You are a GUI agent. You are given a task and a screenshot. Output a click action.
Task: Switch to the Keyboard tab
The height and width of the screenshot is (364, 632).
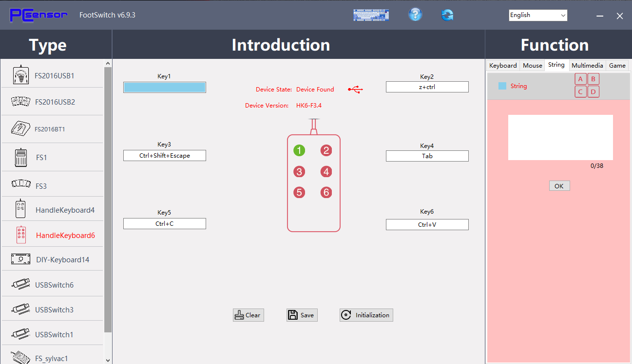pos(503,65)
